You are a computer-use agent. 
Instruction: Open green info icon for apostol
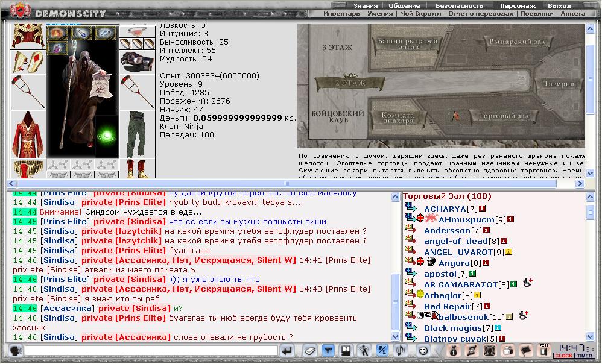coord(473,274)
